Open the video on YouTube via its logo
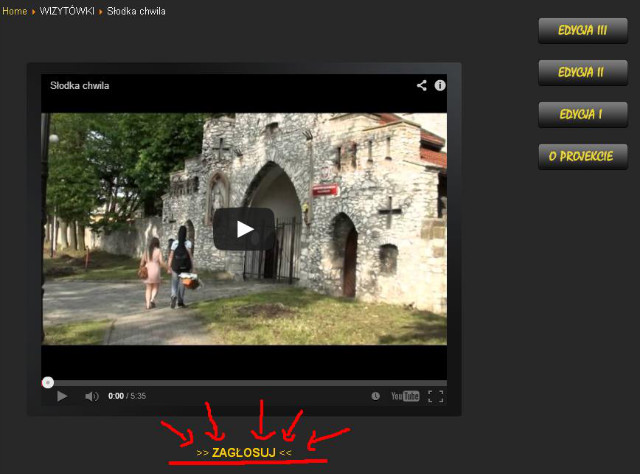 pyautogui.click(x=405, y=396)
